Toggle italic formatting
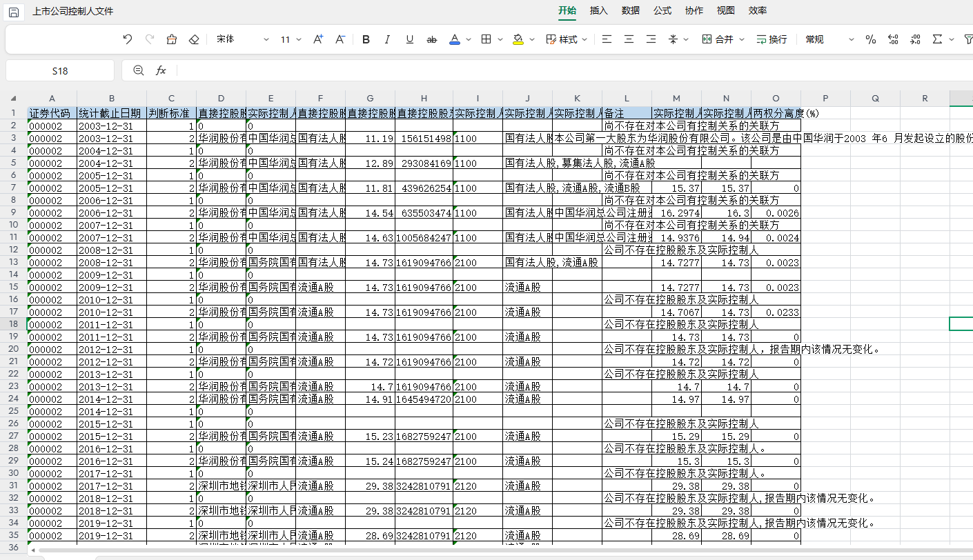Viewport: 973px width, 560px height. coord(388,39)
